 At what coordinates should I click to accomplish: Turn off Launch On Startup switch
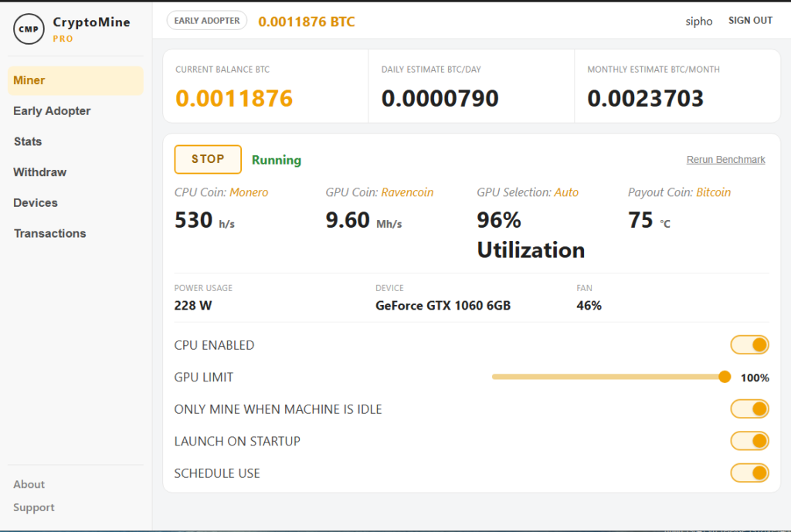[749, 441]
